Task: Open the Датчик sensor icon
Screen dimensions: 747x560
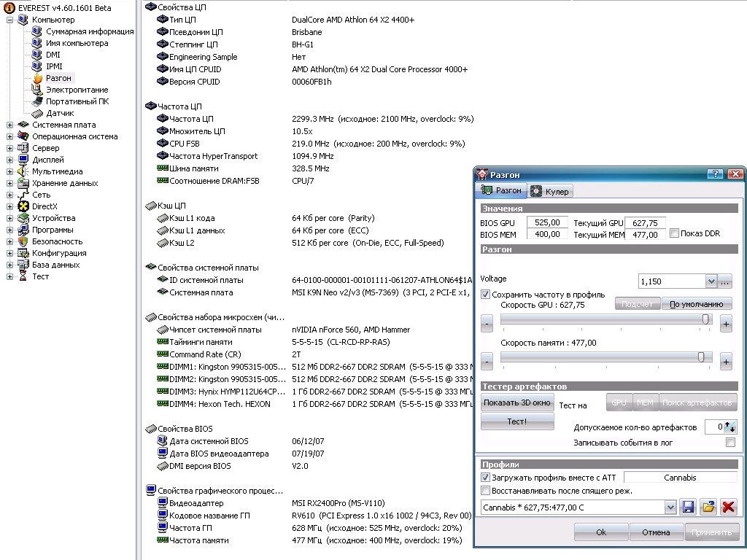Action: click(x=37, y=113)
